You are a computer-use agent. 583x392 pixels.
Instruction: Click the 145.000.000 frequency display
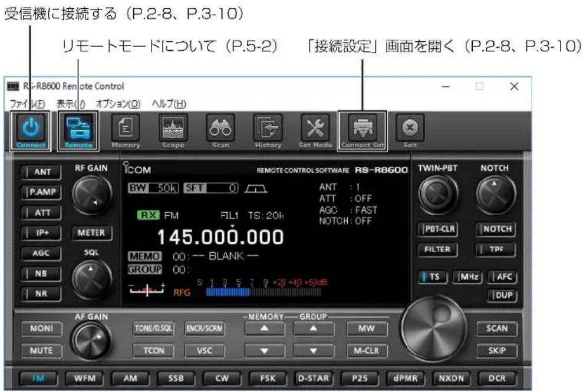pos(220,237)
